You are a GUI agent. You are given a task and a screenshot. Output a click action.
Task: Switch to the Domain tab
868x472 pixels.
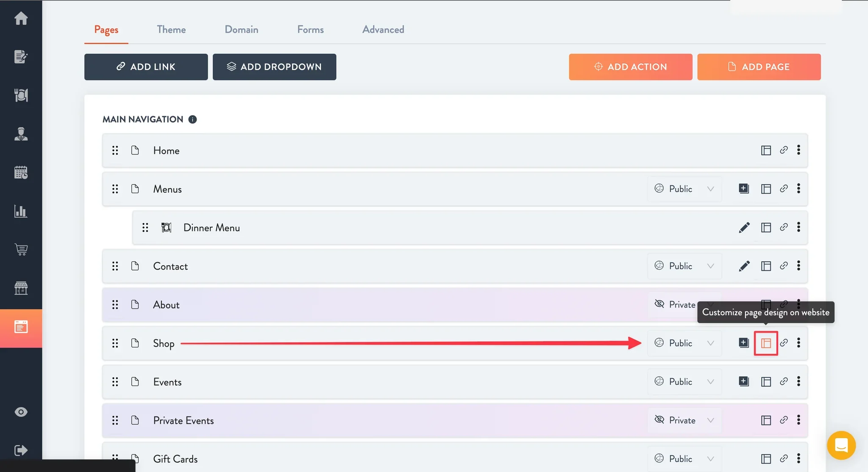(x=242, y=30)
